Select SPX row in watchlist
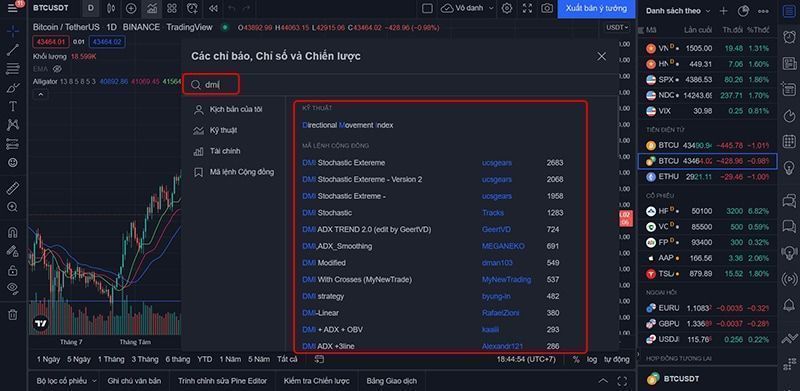 tap(708, 80)
